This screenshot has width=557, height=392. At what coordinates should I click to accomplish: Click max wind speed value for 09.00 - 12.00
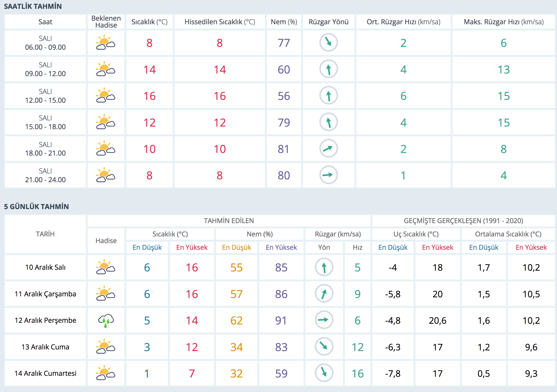click(503, 70)
